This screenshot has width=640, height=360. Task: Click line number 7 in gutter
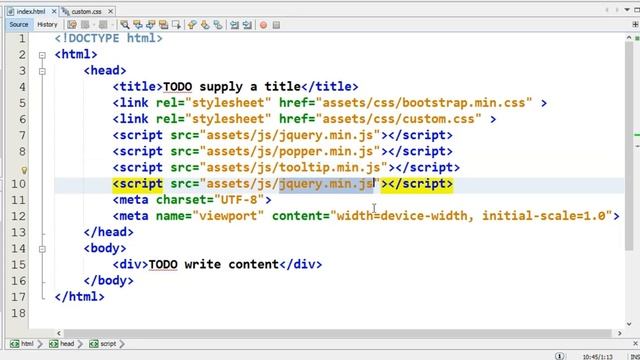coord(22,136)
